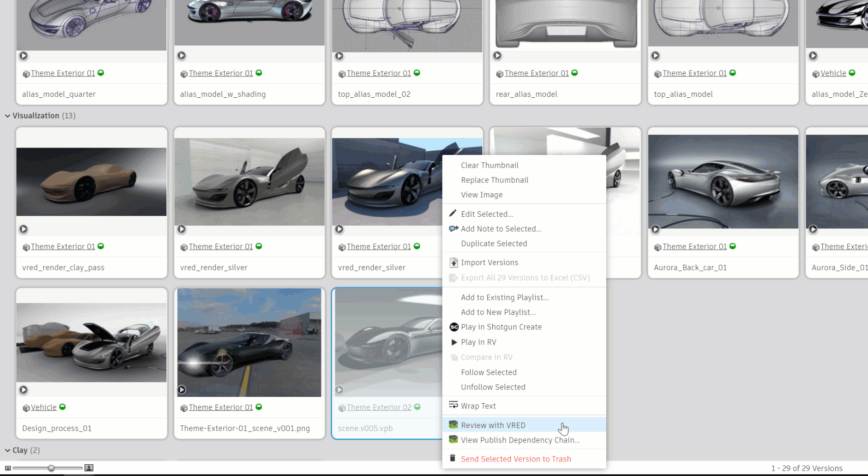This screenshot has width=868, height=476.
Task: Click play icon on Design_process_01 card
Action: [x=24, y=390]
